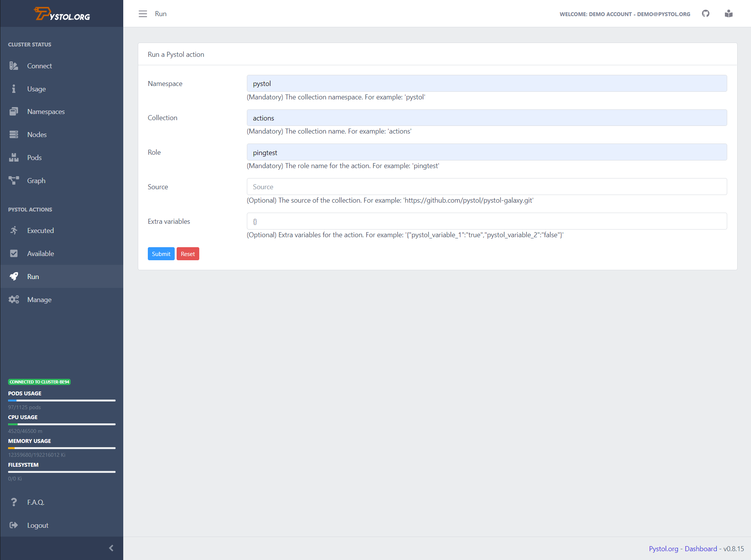This screenshot has height=560, width=751.
Task: Click the Connect sidebar icon
Action: pos(14,66)
